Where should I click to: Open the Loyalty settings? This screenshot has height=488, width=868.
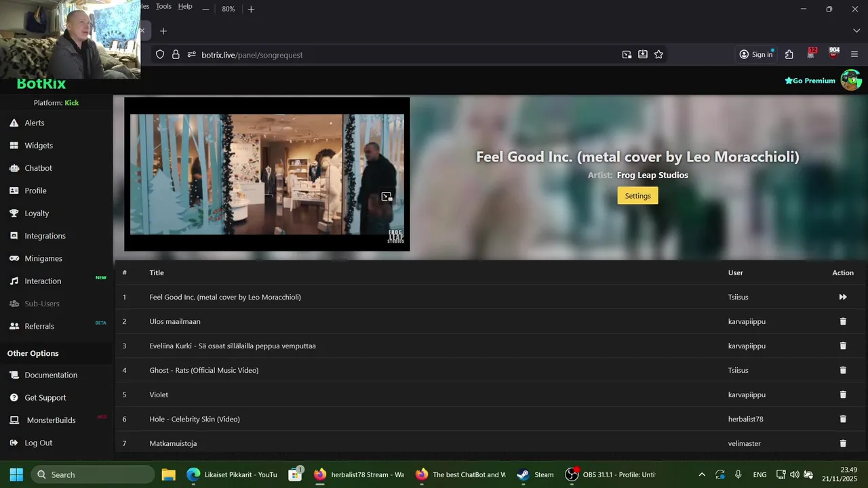pyautogui.click(x=37, y=213)
